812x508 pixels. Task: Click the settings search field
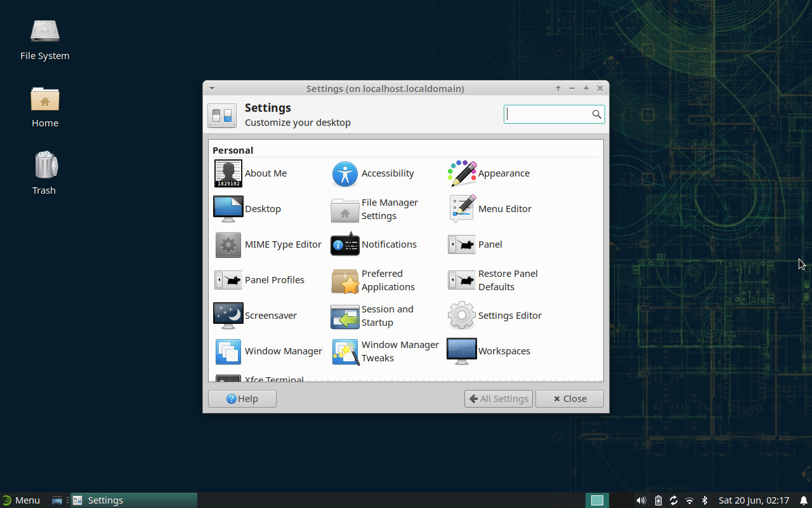tap(549, 114)
